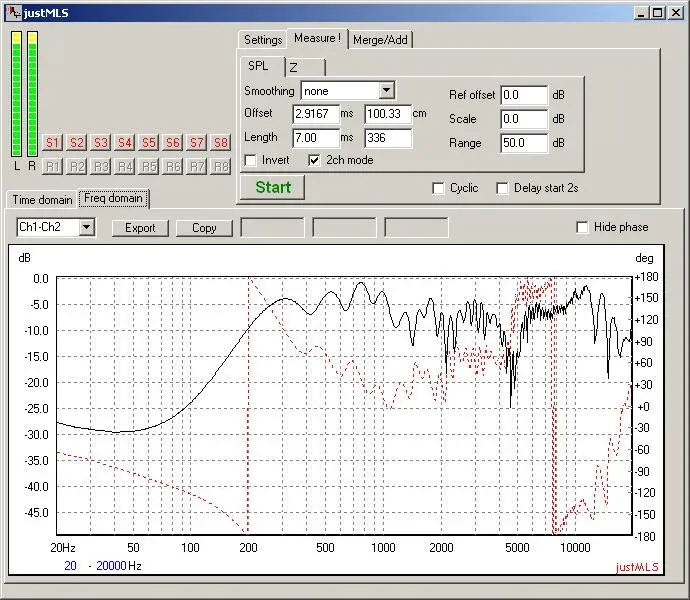Switch to the Time domain tab
Viewport: 690px width, 600px height.
[x=42, y=200]
